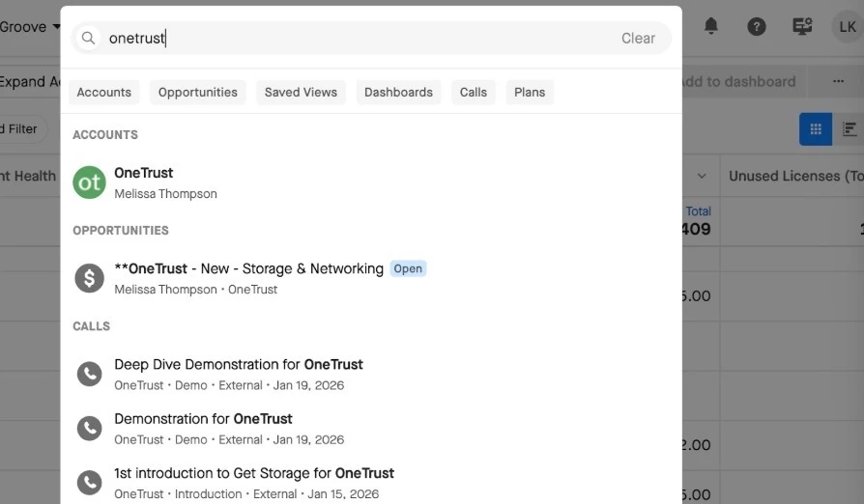Screen dimensions: 864x504
Task: Open Deep Dive Demonstration for OneTrust call
Action: coord(371,375)
